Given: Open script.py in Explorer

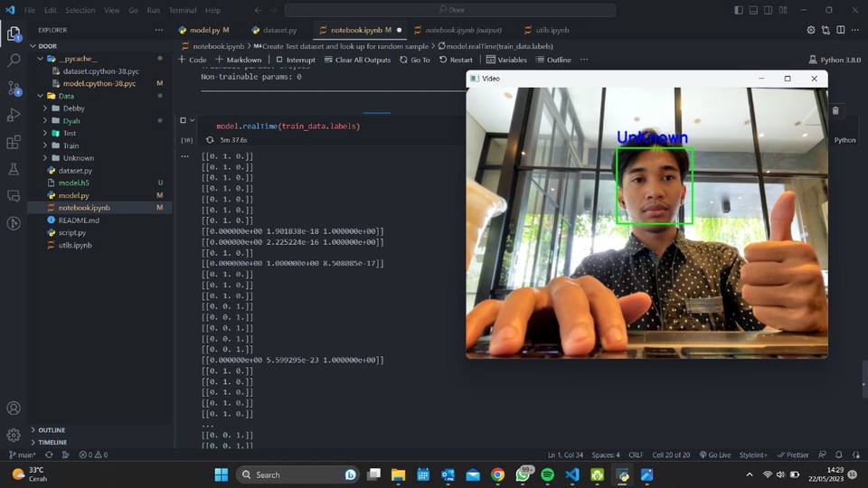Looking at the screenshot, I should pyautogui.click(x=72, y=233).
